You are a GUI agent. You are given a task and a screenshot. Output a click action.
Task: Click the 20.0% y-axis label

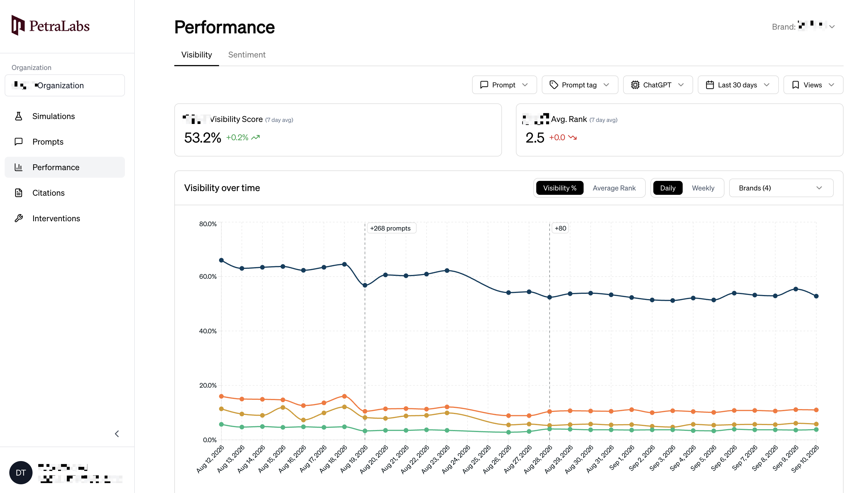click(208, 385)
